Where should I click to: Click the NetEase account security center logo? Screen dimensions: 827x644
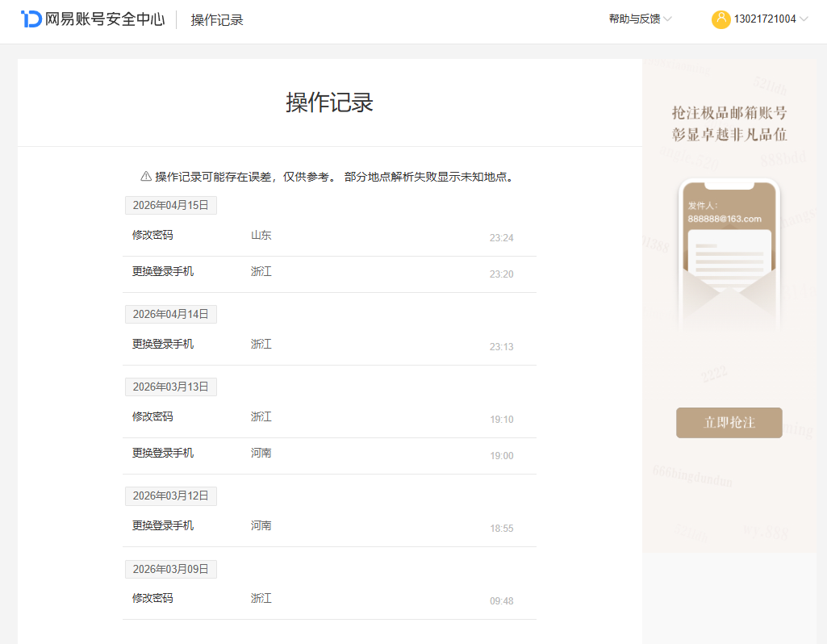pyautogui.click(x=31, y=19)
